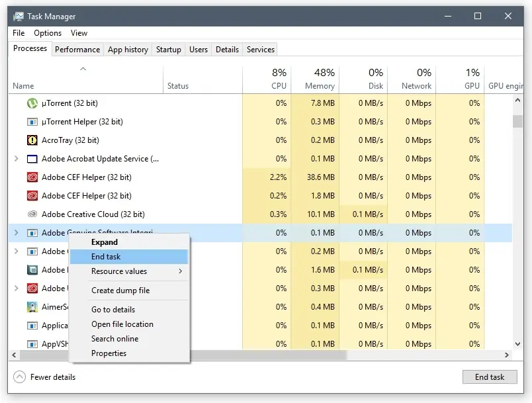Expand the Adobe row with 0.2 MB memory
The image size is (532, 403).
tap(16, 251)
